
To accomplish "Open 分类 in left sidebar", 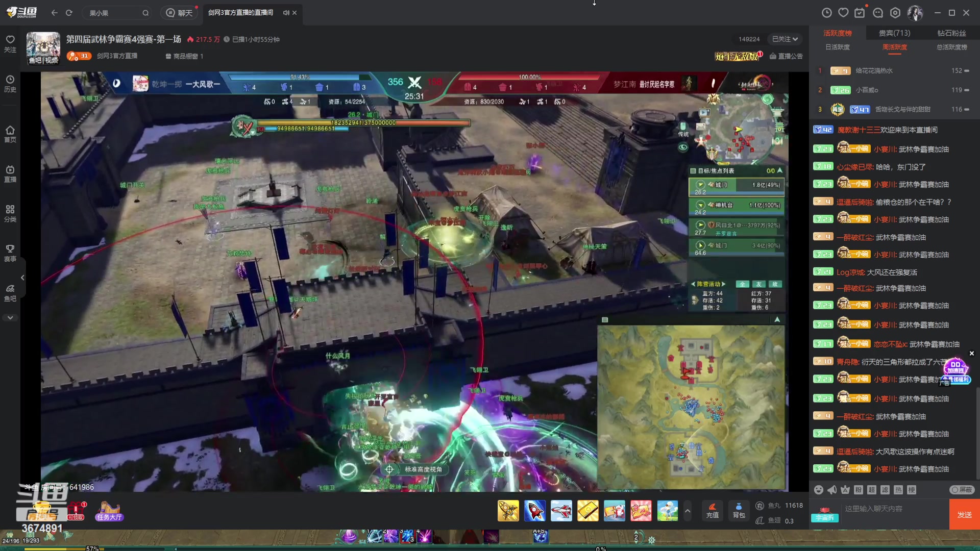I will coord(10,214).
